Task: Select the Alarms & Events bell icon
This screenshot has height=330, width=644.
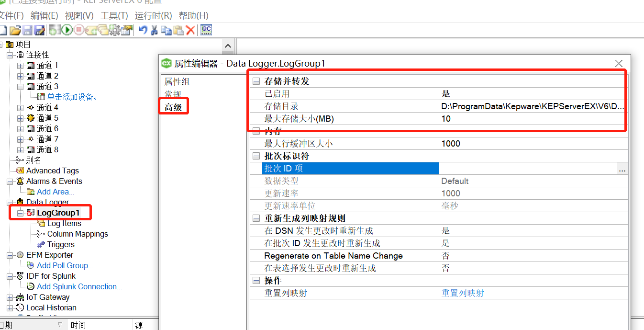Action: tap(20, 181)
